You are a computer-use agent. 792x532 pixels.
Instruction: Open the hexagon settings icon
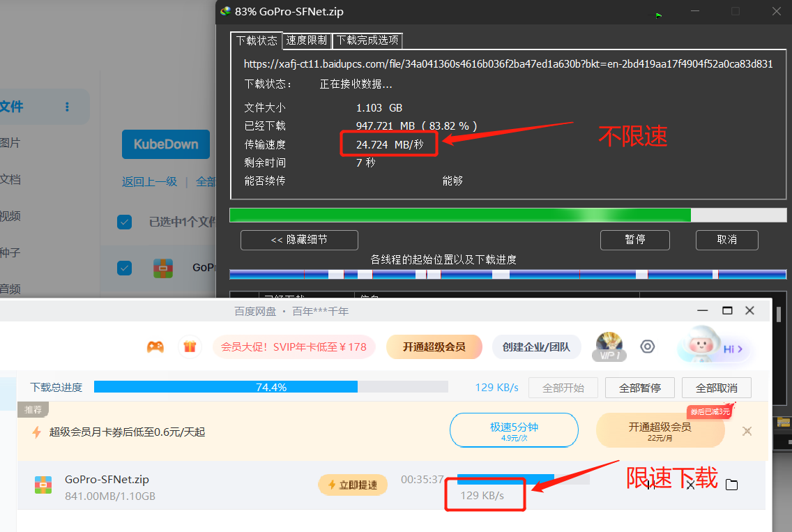(x=648, y=347)
